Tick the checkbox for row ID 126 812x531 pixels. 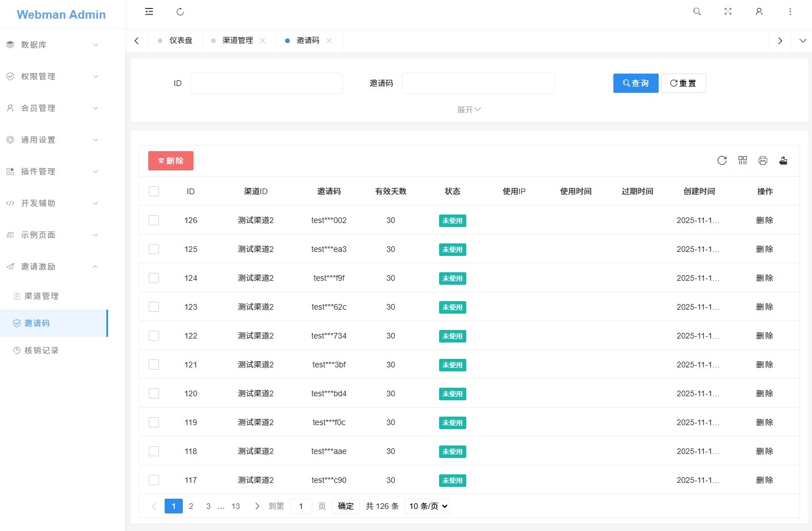154,220
